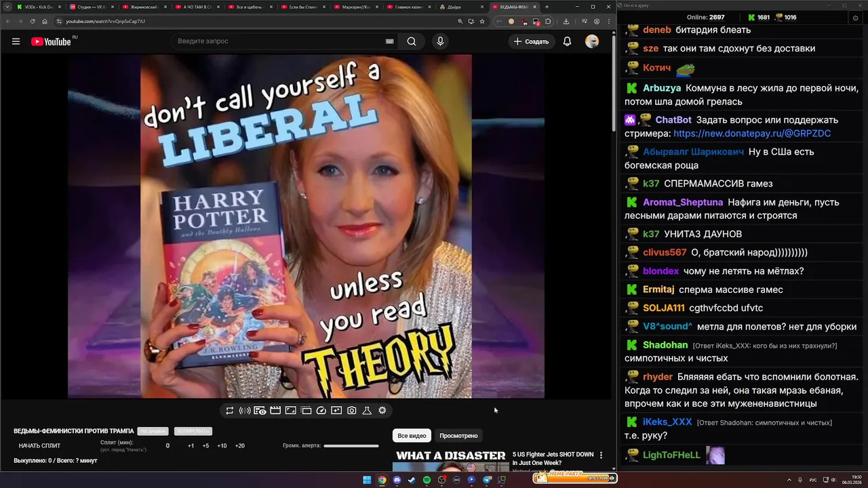Open the donatepay link in ChatBot message
This screenshot has width=868, height=488.
tap(752, 134)
